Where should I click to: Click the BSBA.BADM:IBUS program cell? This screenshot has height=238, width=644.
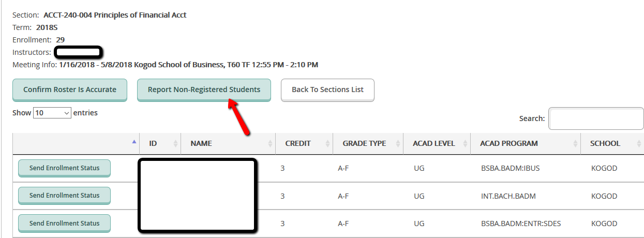click(511, 168)
